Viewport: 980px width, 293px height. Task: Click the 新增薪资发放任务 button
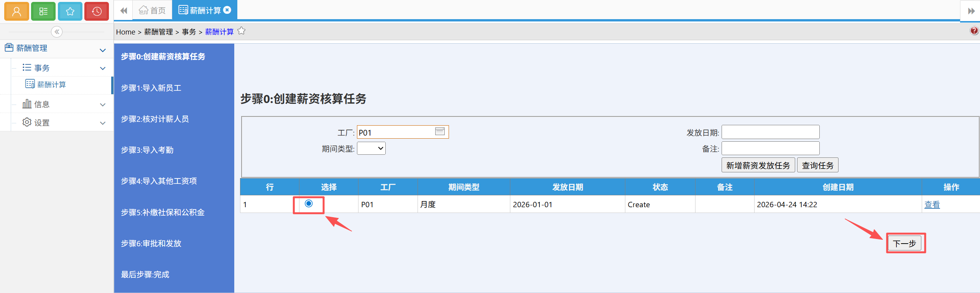pos(758,165)
